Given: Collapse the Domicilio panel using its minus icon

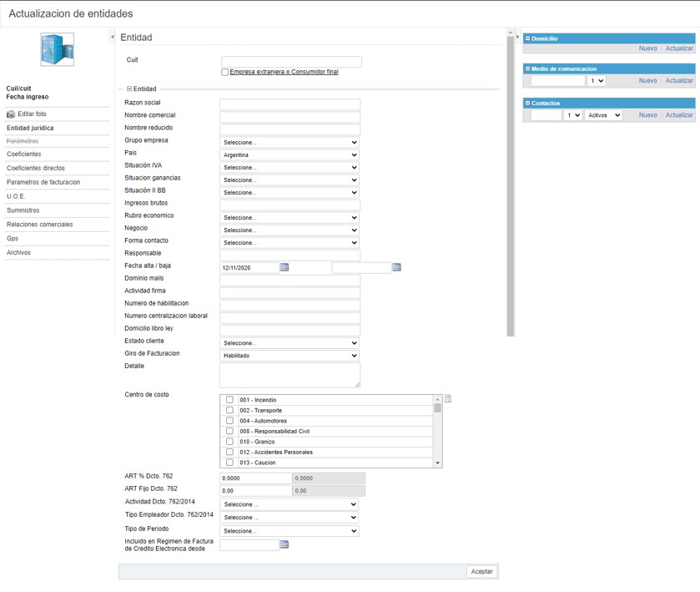Looking at the screenshot, I should (527, 38).
